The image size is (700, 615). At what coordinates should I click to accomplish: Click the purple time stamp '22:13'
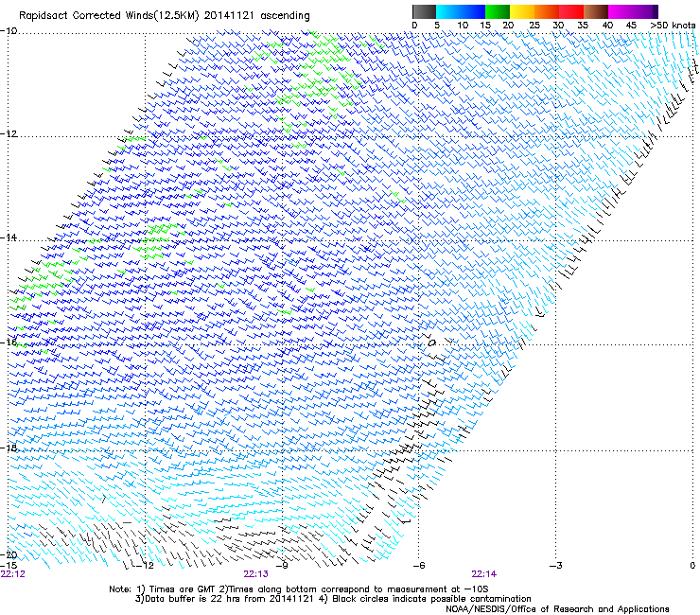pos(255,574)
